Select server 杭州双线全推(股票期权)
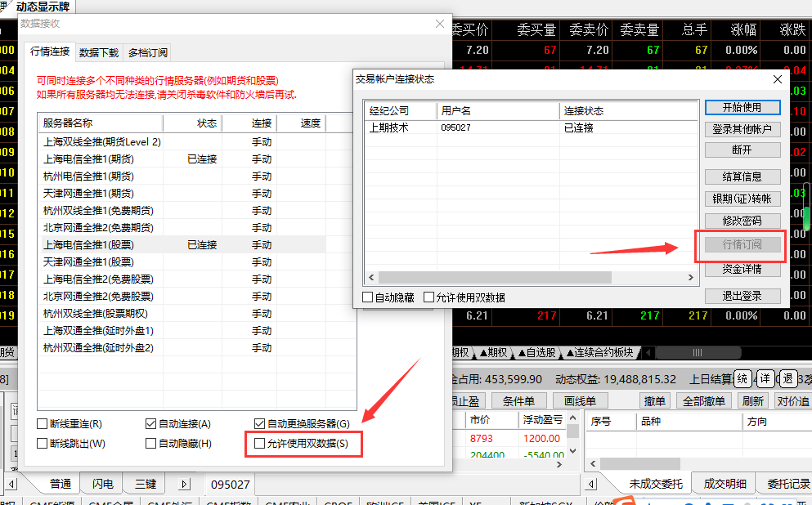Screen dimensions: 812x505 coord(182,314)
